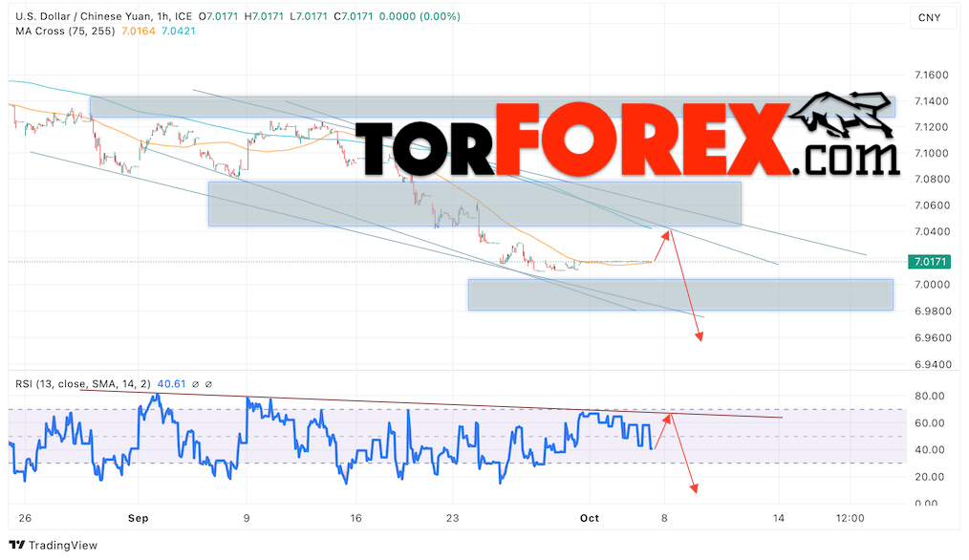Click the date label 23 on time axis

tap(452, 518)
